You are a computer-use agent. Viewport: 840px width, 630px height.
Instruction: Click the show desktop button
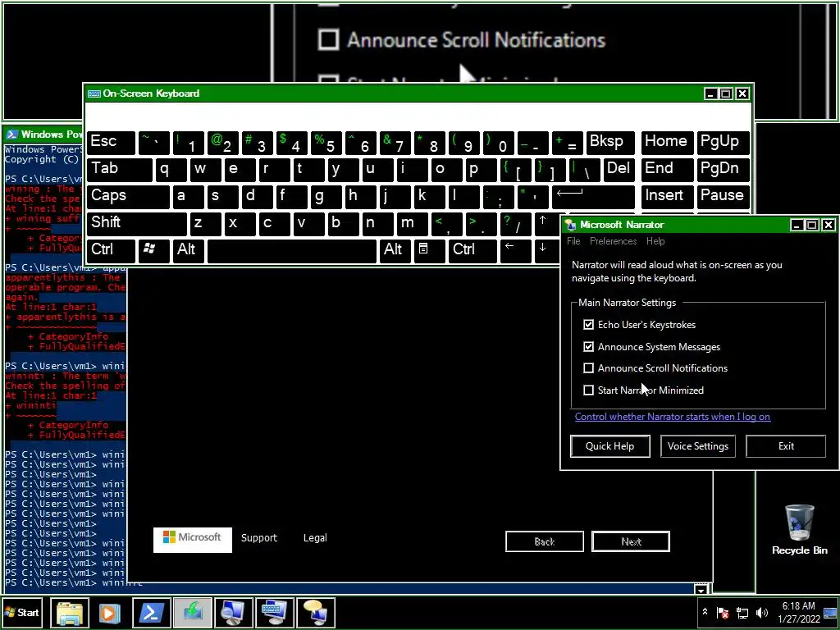pos(830,613)
